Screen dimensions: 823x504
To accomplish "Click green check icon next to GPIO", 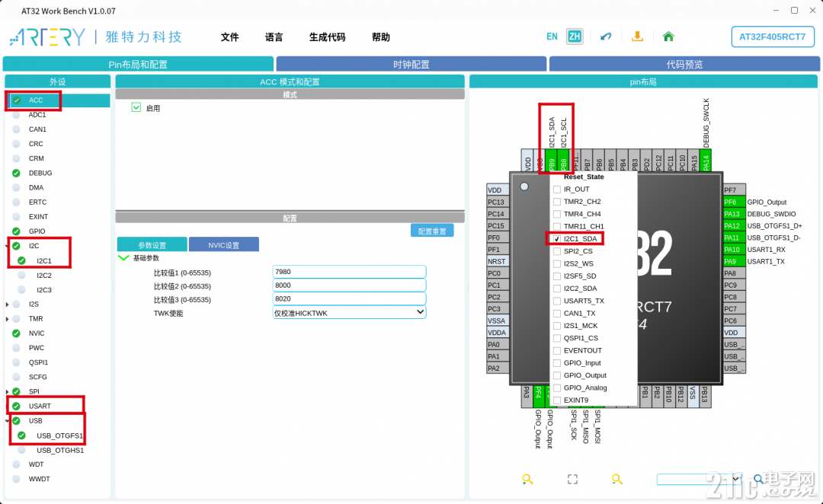I will click(x=16, y=231).
